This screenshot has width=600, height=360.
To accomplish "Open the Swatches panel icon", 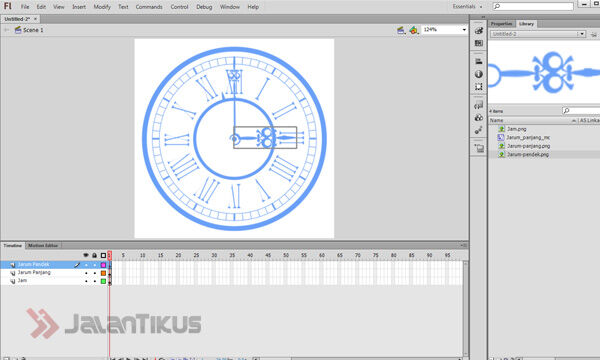I will 479,43.
